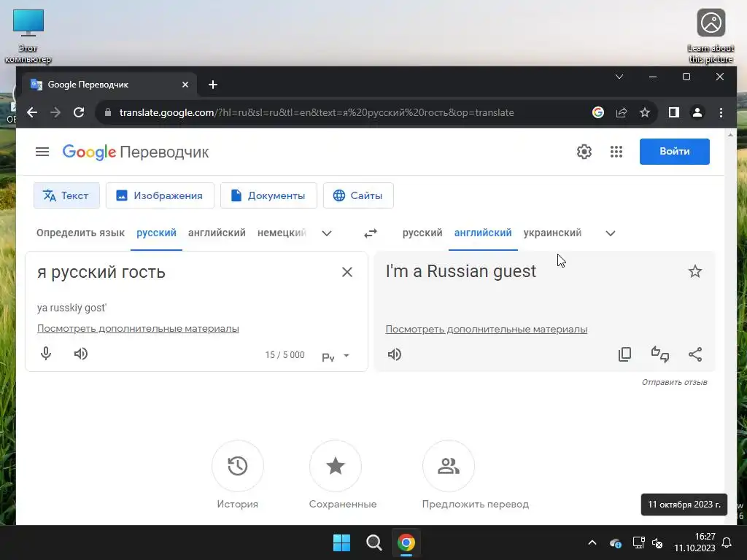Viewport: 747px width, 560px height.
Task: Open Chrome tab search chevron
Action: point(619,77)
